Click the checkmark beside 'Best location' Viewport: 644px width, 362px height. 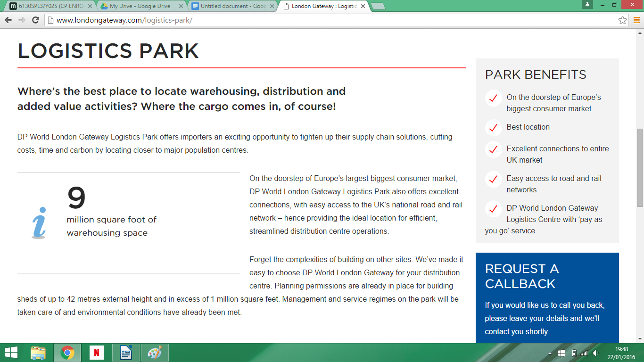[x=493, y=128]
